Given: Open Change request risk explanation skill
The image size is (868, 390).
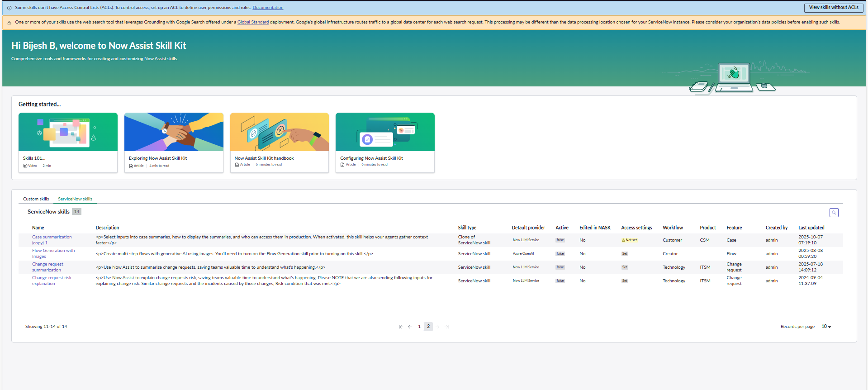Looking at the screenshot, I should coord(52,281).
